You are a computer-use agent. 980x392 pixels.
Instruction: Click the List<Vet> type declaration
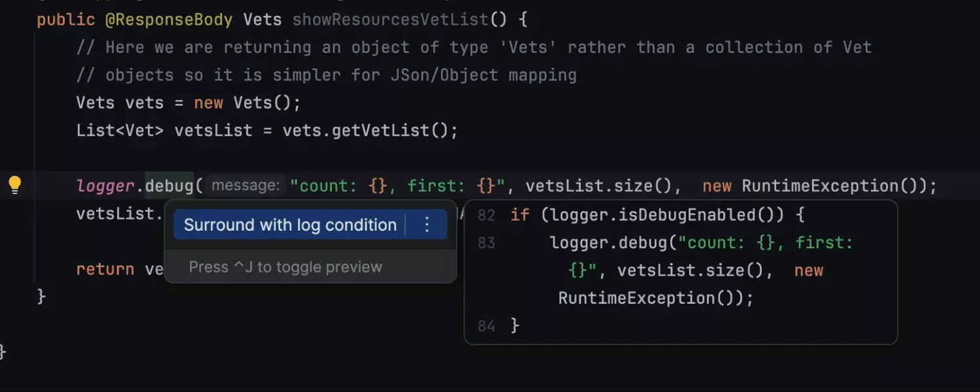(120, 131)
